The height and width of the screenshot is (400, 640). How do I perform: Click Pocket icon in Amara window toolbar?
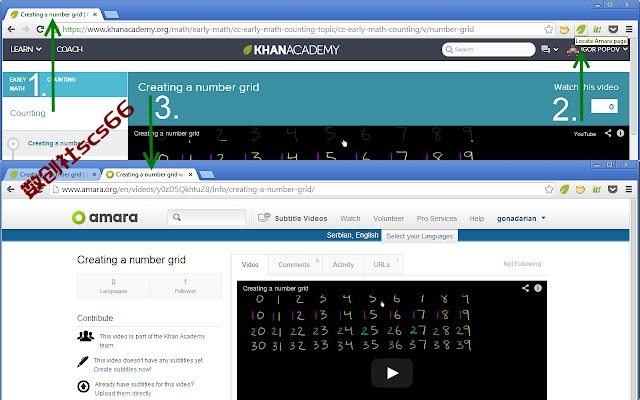(x=613, y=189)
